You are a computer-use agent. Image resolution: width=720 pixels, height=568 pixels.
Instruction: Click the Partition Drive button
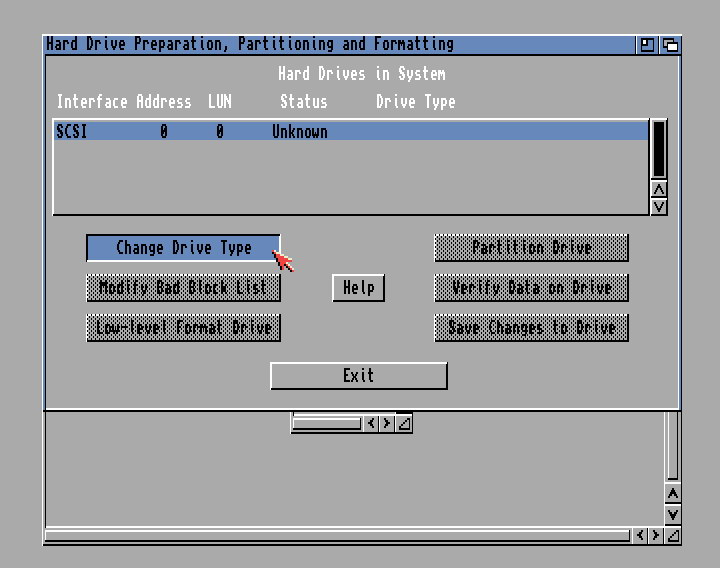point(531,248)
